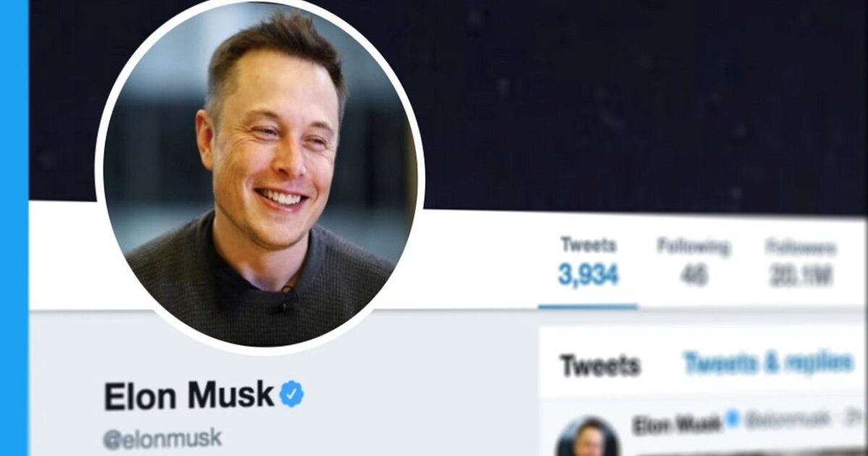Open the Following stat showing 46
The image size is (868, 456).
coord(693,262)
